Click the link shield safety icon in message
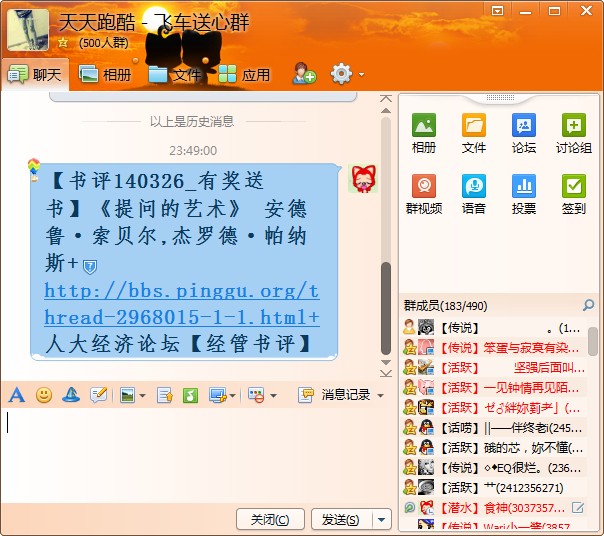Image resolution: width=604 pixels, height=536 pixels. pyautogui.click(x=90, y=267)
